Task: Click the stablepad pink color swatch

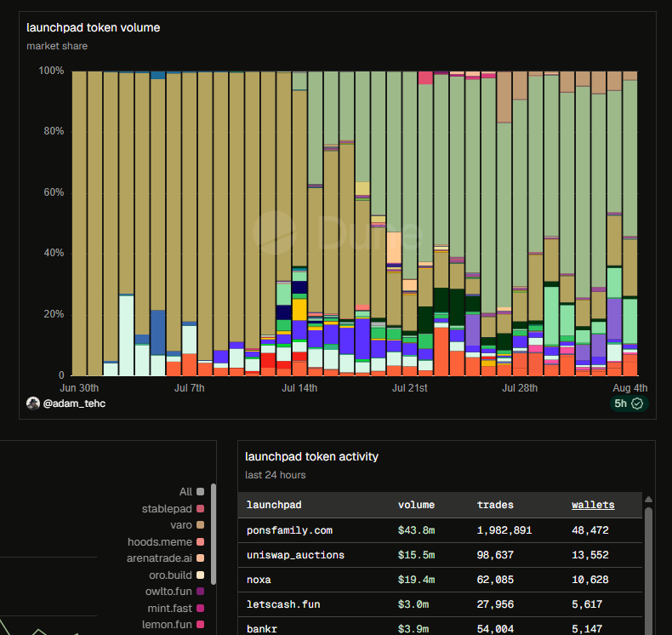Action: point(200,508)
